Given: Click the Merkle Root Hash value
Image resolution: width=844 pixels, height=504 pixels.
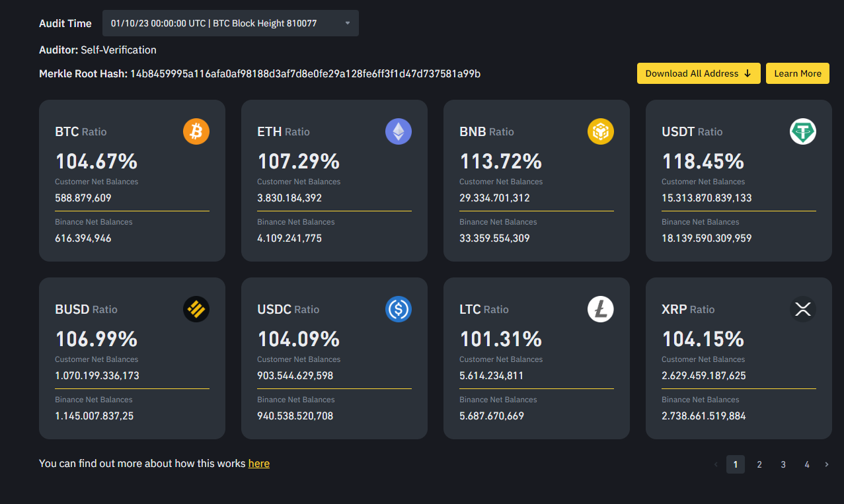Looking at the screenshot, I should 305,73.
